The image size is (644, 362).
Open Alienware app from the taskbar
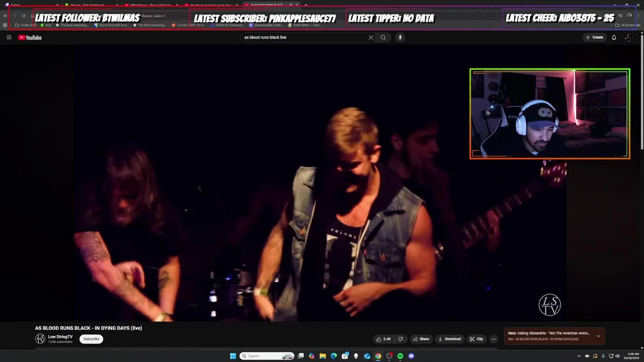click(356, 356)
